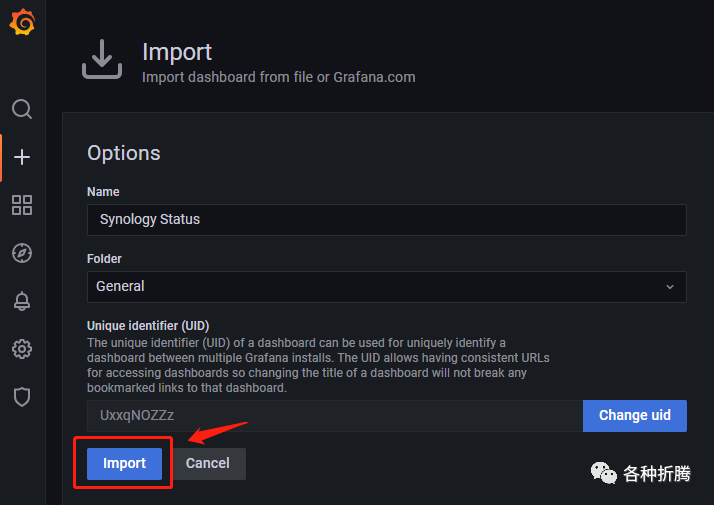Click the Name field containing Synology Status

tap(386, 220)
